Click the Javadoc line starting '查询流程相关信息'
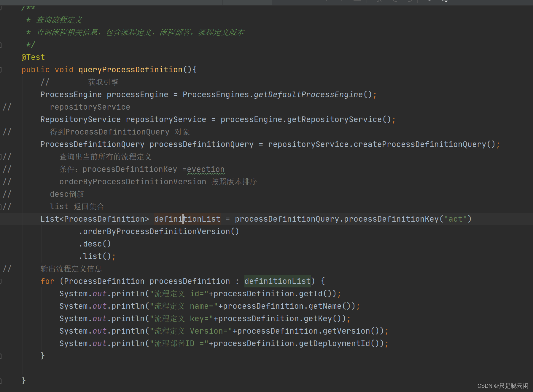The height and width of the screenshot is (392, 533). pyautogui.click(x=140, y=32)
